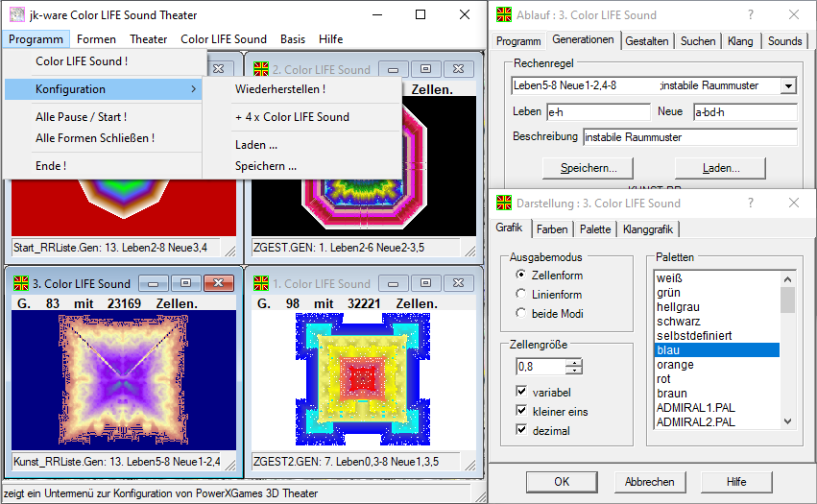
Task: Click the Ablauf dialog title icon
Action: (x=504, y=14)
